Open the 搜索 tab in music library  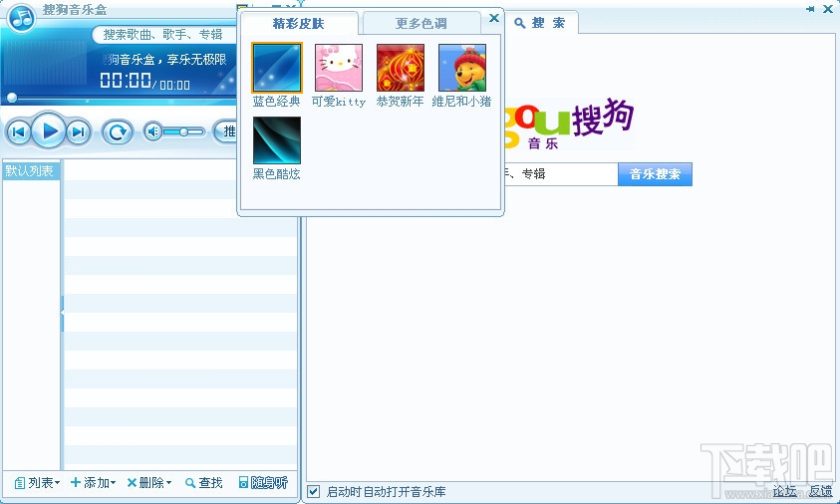[x=540, y=23]
